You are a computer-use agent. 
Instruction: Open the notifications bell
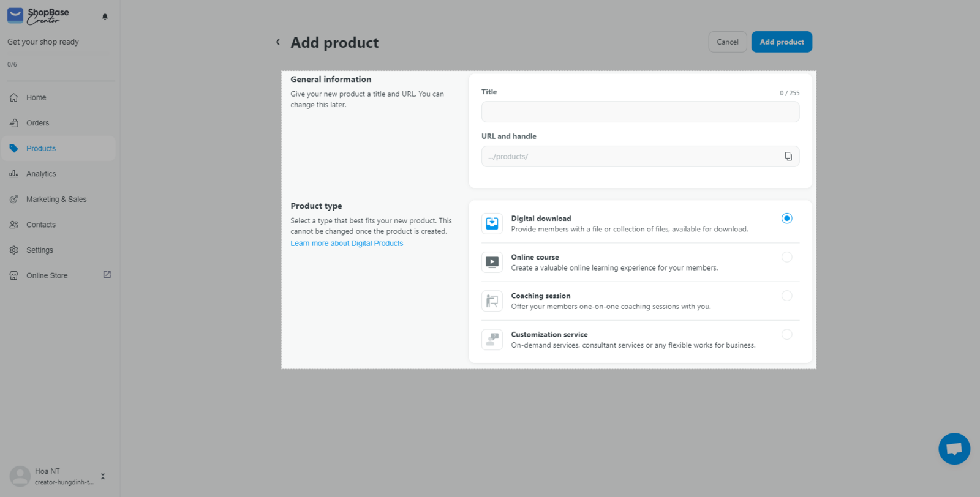[x=105, y=17]
